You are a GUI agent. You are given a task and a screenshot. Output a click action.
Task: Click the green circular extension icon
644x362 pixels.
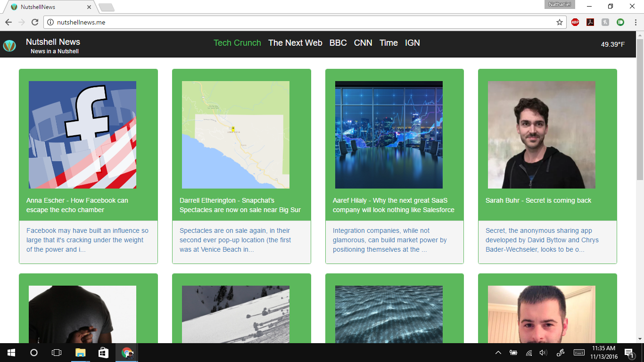[620, 22]
